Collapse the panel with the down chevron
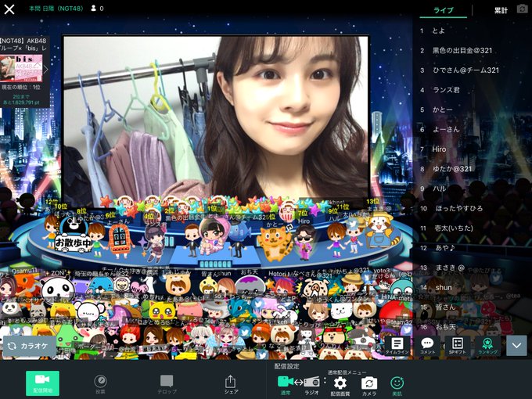 pos(516,346)
